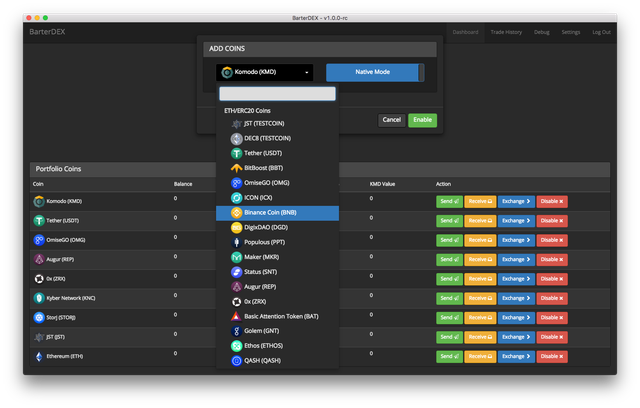Click the 'KMD Value' column header
Image resolution: width=640 pixels, height=408 pixels.
pyautogui.click(x=382, y=184)
